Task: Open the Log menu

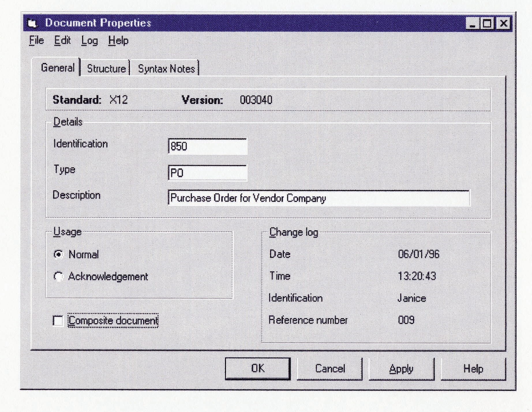Action: tap(89, 41)
